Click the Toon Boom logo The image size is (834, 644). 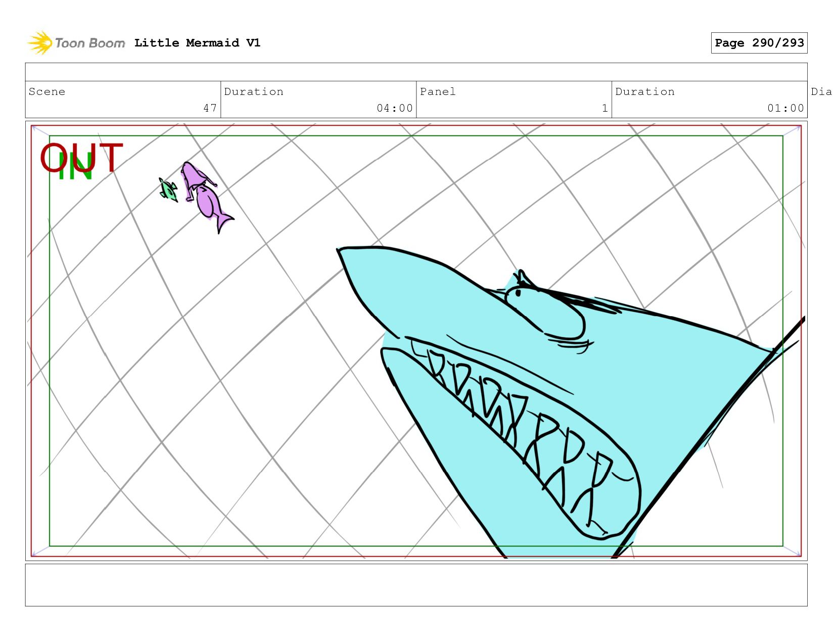pyautogui.click(x=76, y=43)
